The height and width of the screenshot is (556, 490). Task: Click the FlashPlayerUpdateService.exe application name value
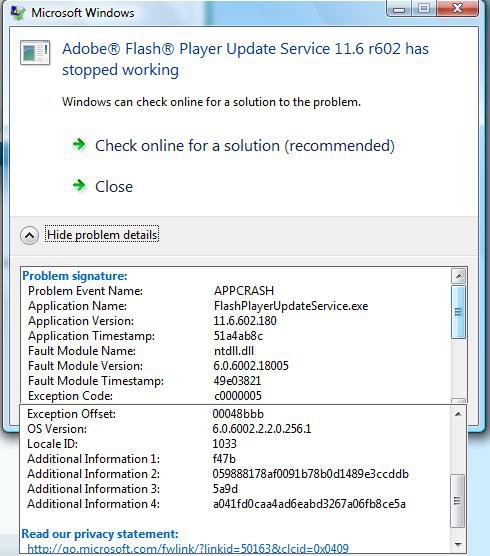[291, 306]
